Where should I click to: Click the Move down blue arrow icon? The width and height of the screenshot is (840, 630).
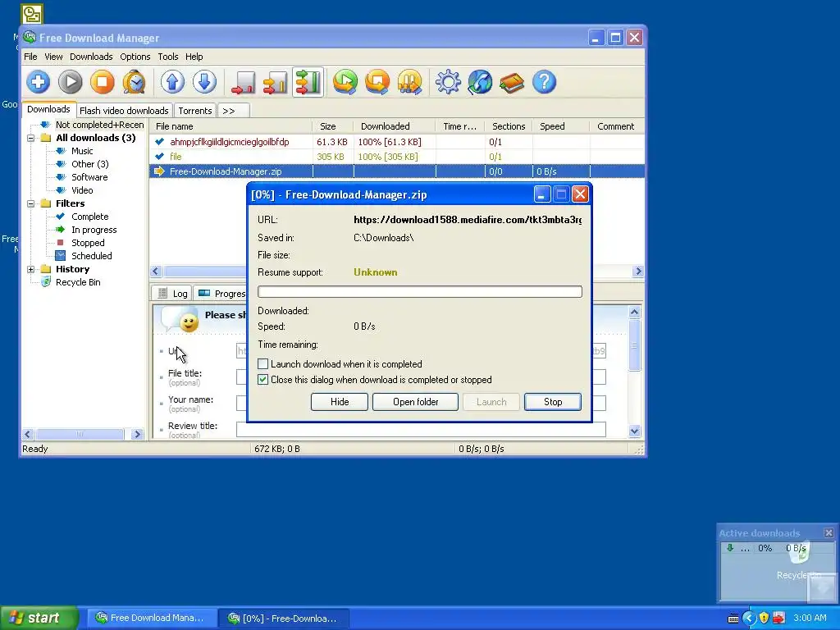[204, 82]
